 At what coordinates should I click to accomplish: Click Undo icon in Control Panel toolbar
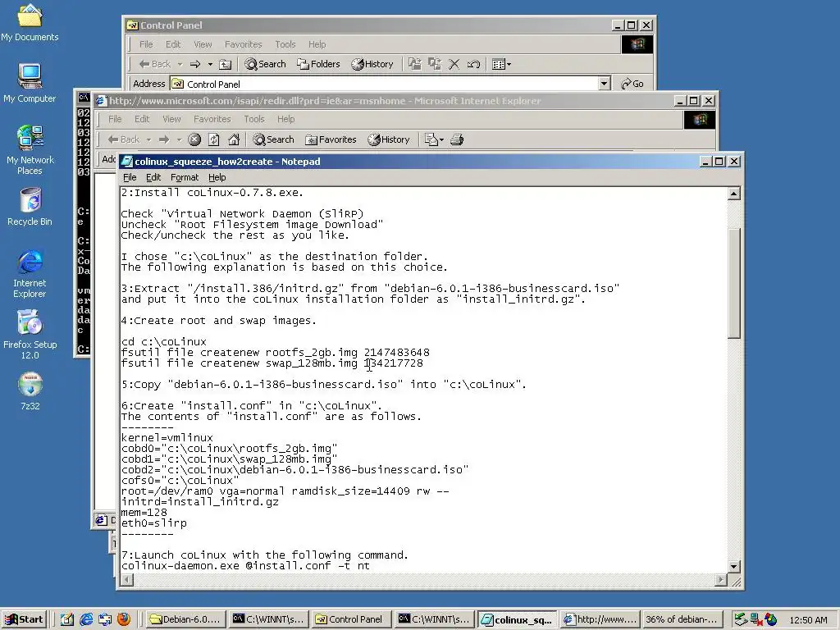(x=473, y=64)
